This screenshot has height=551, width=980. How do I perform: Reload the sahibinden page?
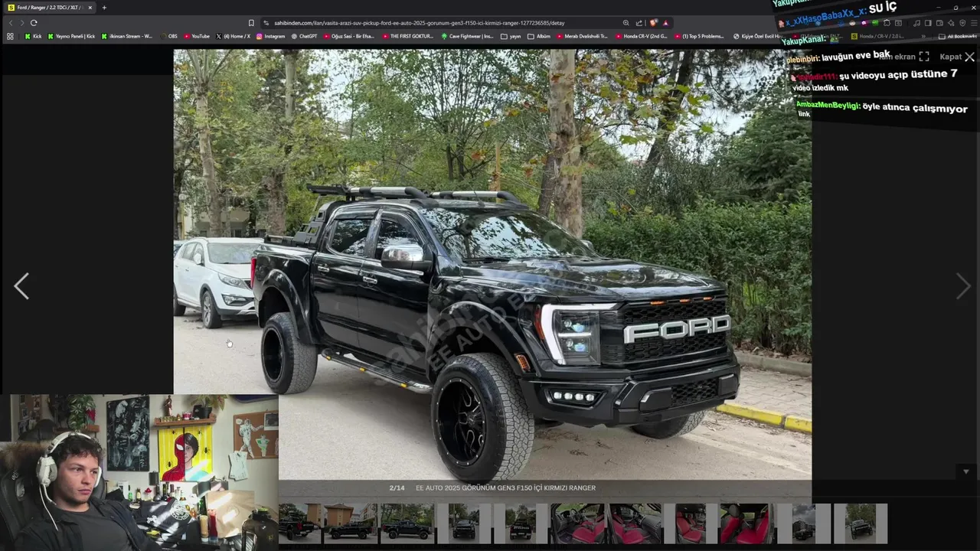pos(34,23)
